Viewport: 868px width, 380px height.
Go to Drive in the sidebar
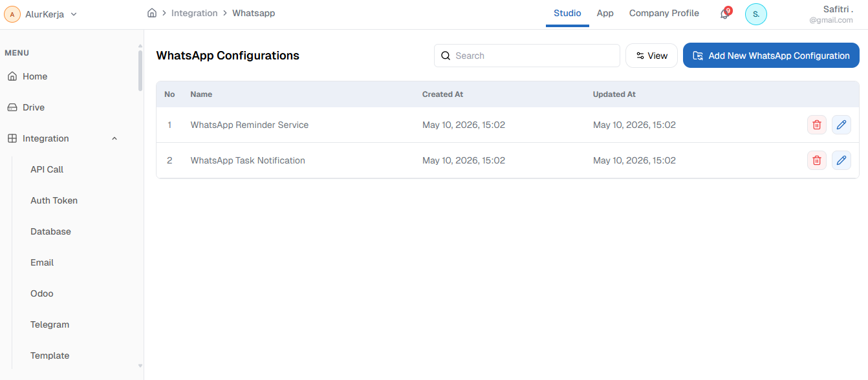(x=34, y=107)
